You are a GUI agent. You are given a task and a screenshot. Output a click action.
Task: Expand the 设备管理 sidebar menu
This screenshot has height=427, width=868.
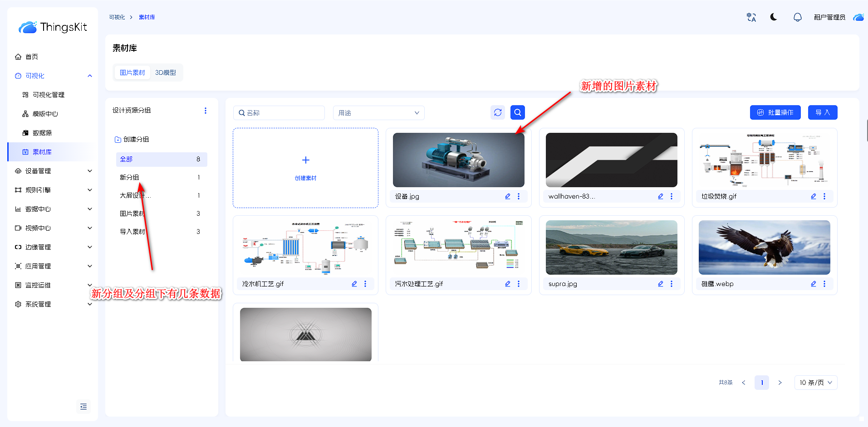coord(53,171)
